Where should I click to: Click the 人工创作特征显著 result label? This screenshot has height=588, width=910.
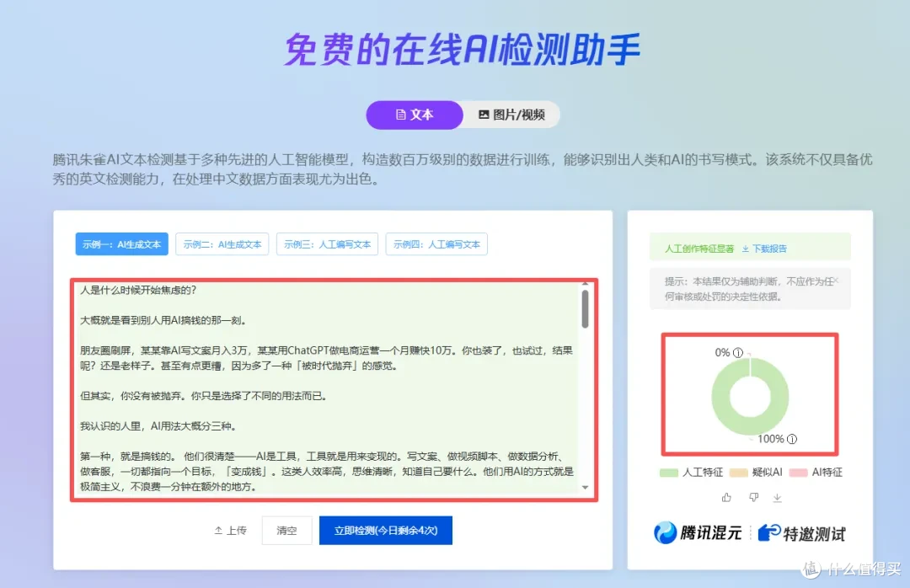pyautogui.click(x=699, y=249)
